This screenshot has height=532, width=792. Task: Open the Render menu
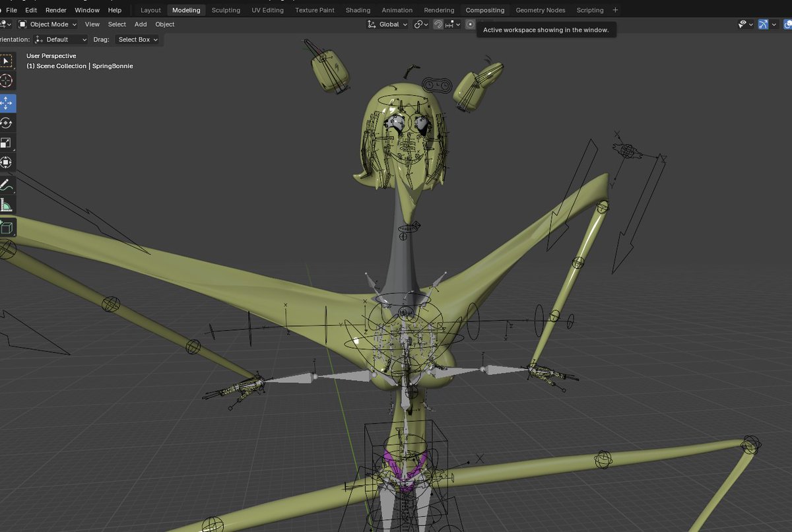[x=56, y=10]
